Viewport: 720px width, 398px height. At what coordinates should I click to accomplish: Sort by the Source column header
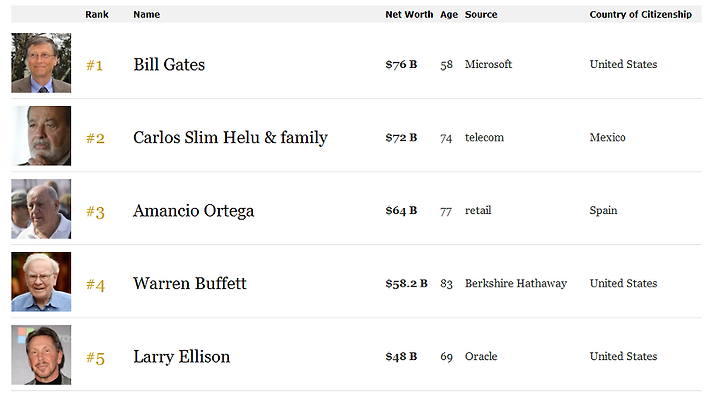481,15
